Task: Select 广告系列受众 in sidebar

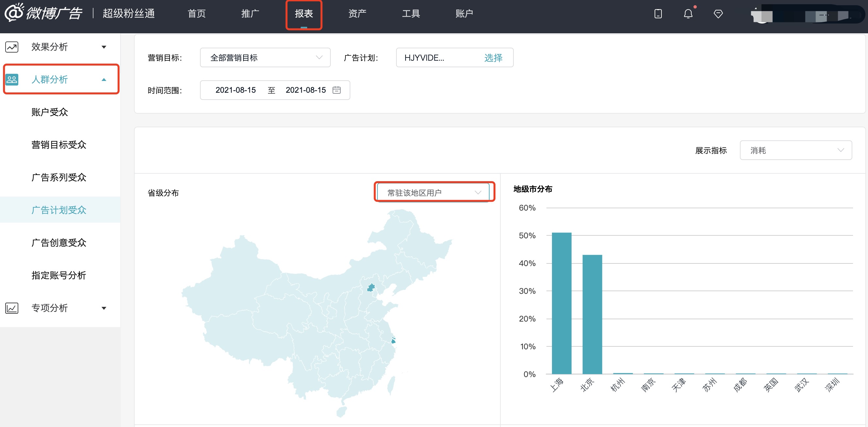Action: pos(59,177)
